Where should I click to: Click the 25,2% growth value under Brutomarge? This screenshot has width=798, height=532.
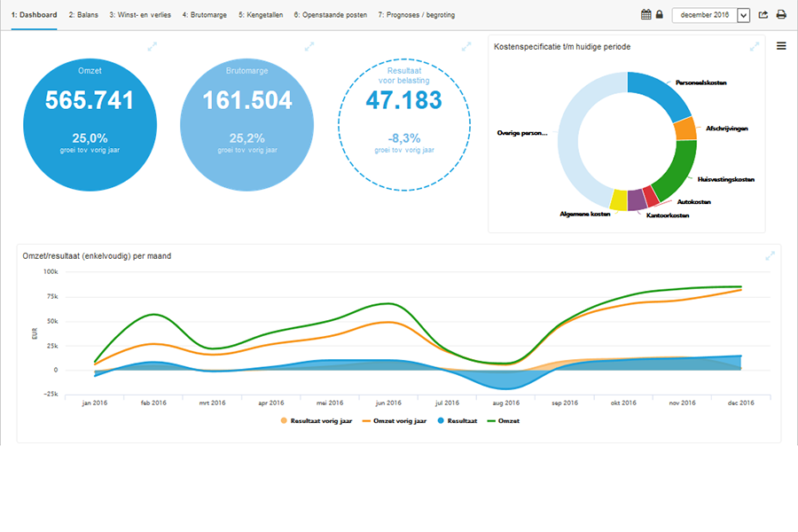point(246,138)
